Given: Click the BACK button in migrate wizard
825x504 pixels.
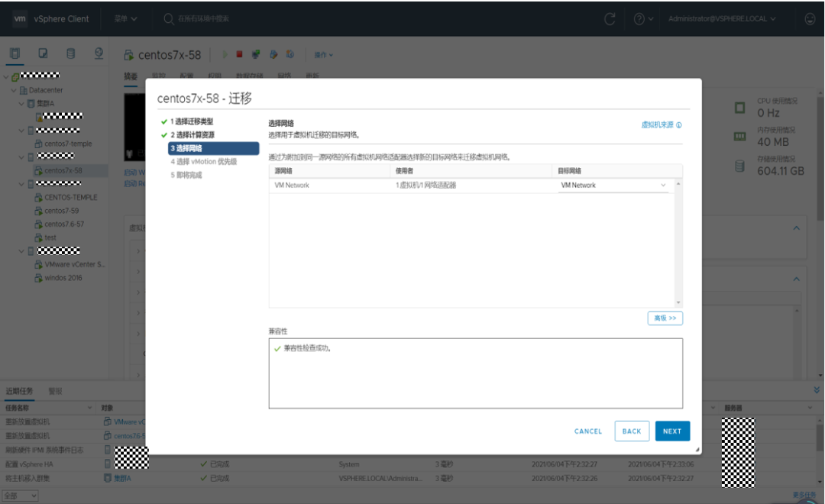Looking at the screenshot, I should [x=632, y=431].
